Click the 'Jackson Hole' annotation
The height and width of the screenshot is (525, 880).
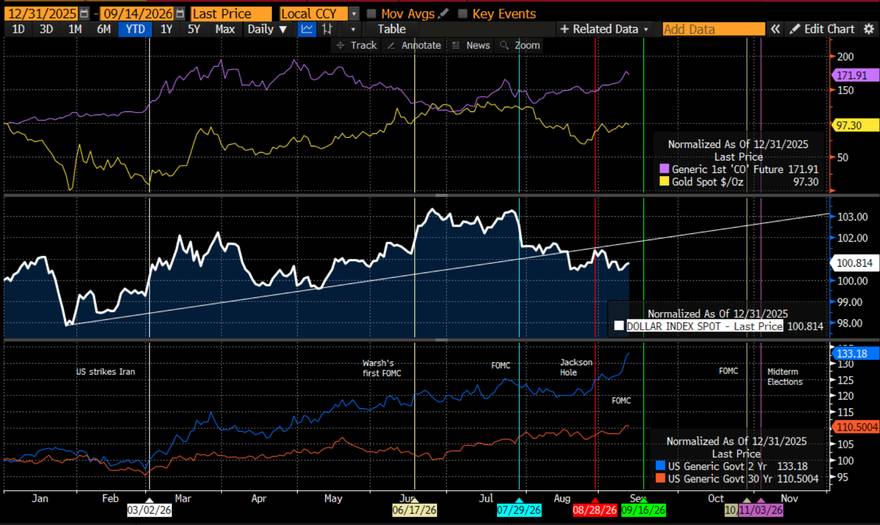[x=576, y=367]
